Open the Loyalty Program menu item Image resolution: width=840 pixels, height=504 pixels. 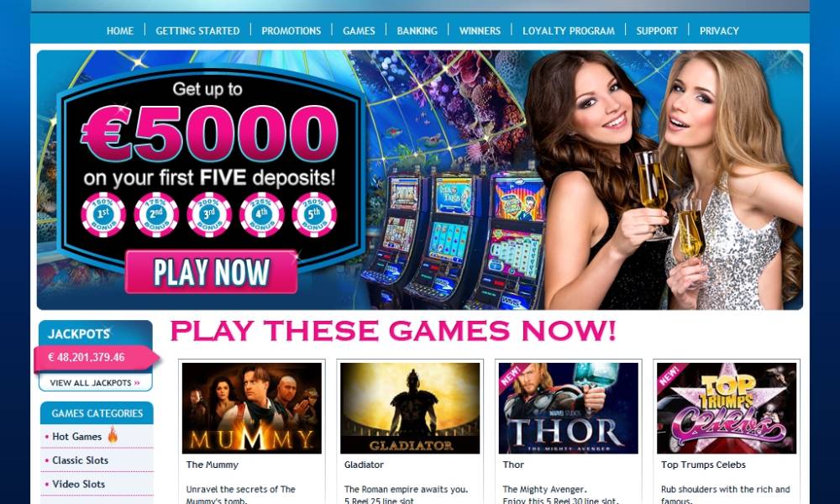(569, 31)
